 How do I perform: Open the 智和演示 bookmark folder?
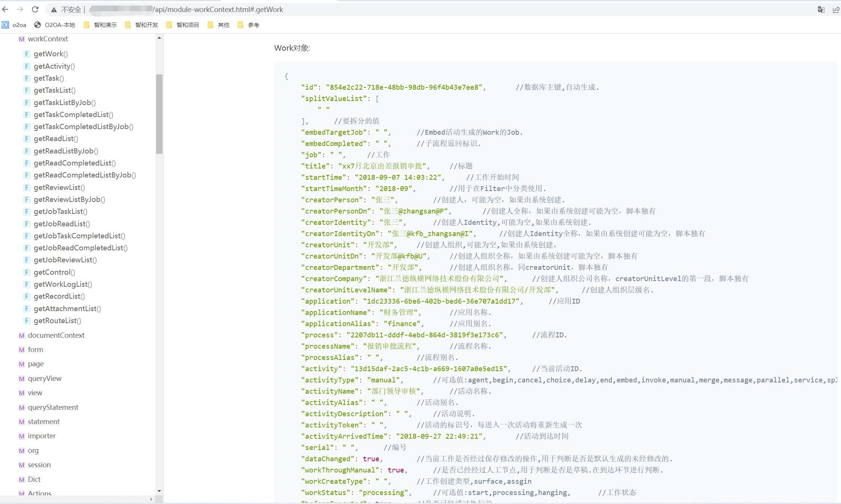coord(101,25)
